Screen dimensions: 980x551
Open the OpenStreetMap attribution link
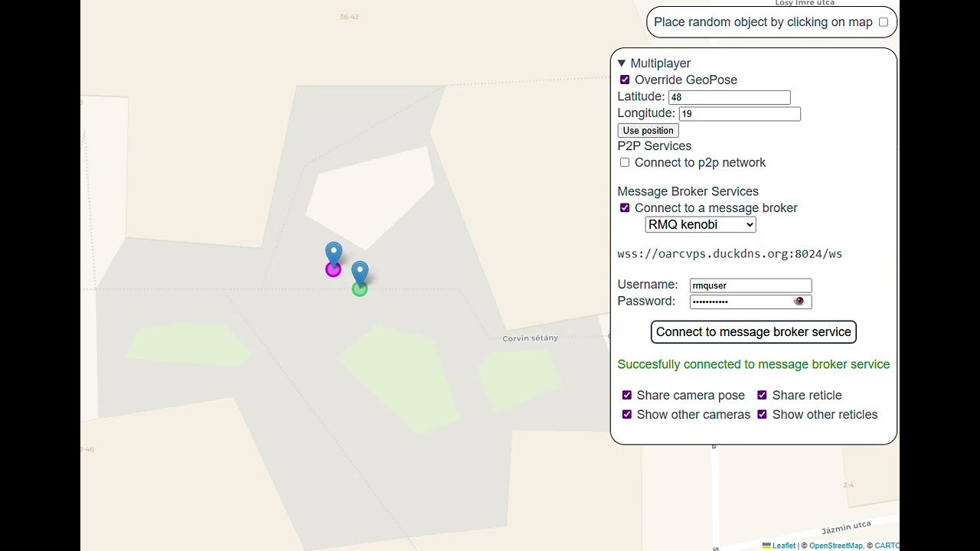point(836,546)
